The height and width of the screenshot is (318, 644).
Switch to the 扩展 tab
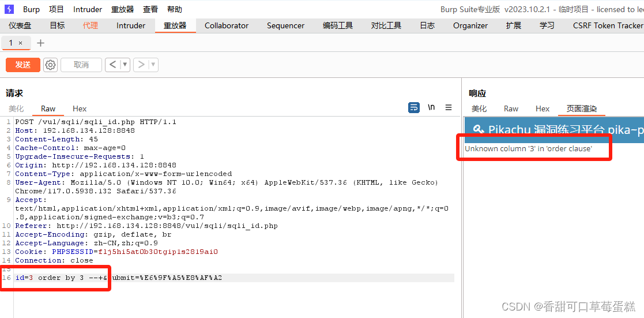click(x=513, y=25)
